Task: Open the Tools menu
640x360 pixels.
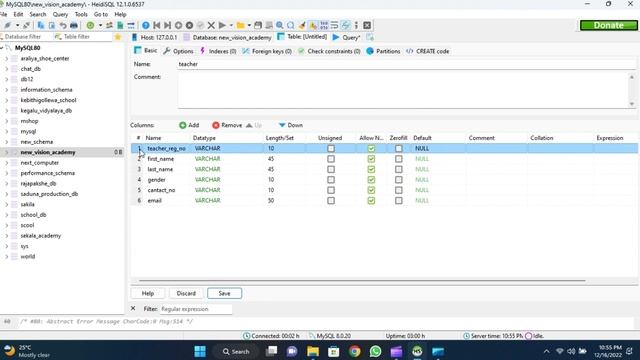Action: pos(81,14)
